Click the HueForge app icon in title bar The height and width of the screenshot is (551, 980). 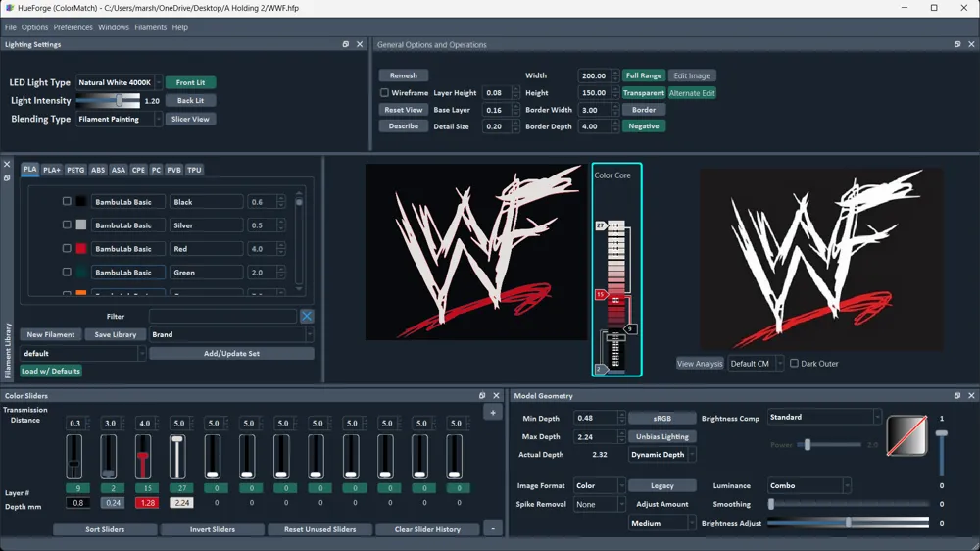[x=10, y=8]
